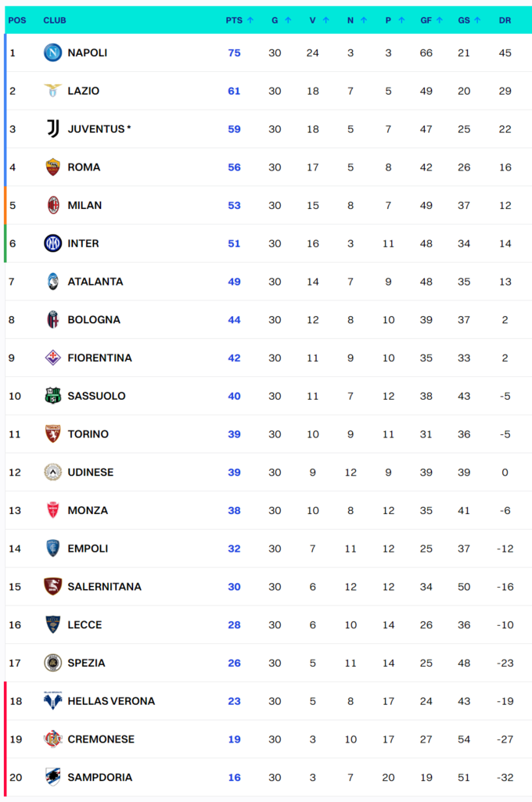Click the Sampdoria club crest
This screenshot has width=532, height=802.
tap(52, 777)
